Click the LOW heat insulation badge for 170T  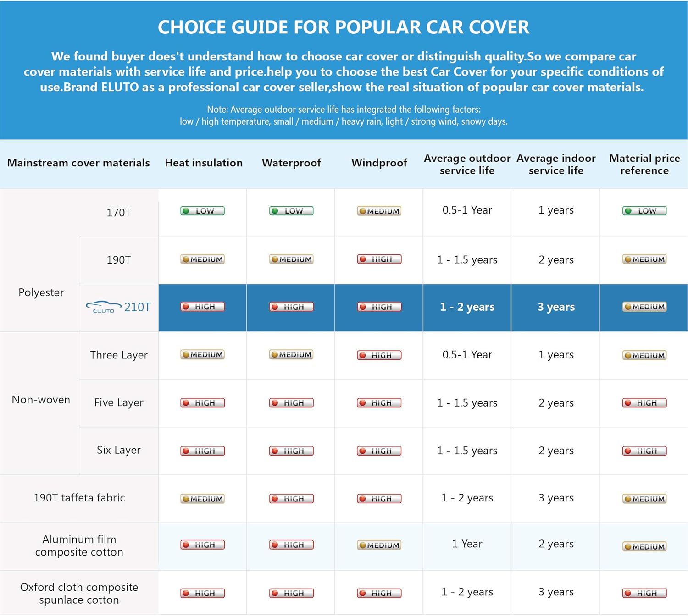[x=202, y=211]
